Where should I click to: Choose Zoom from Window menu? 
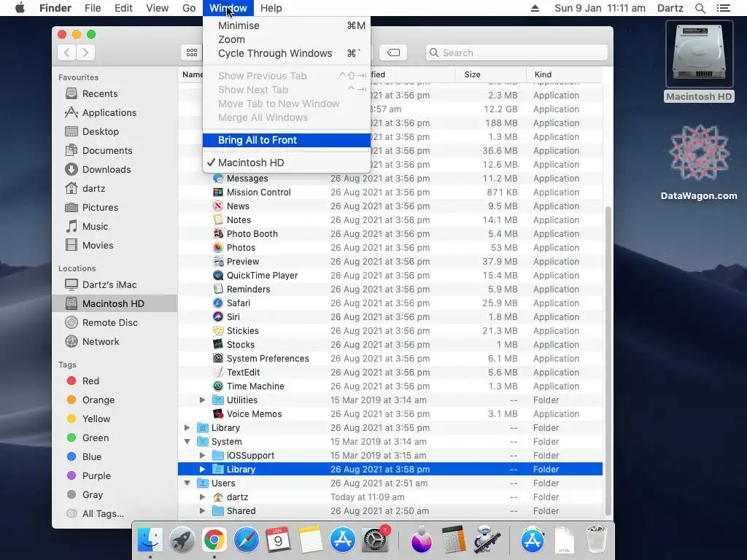coord(286,39)
